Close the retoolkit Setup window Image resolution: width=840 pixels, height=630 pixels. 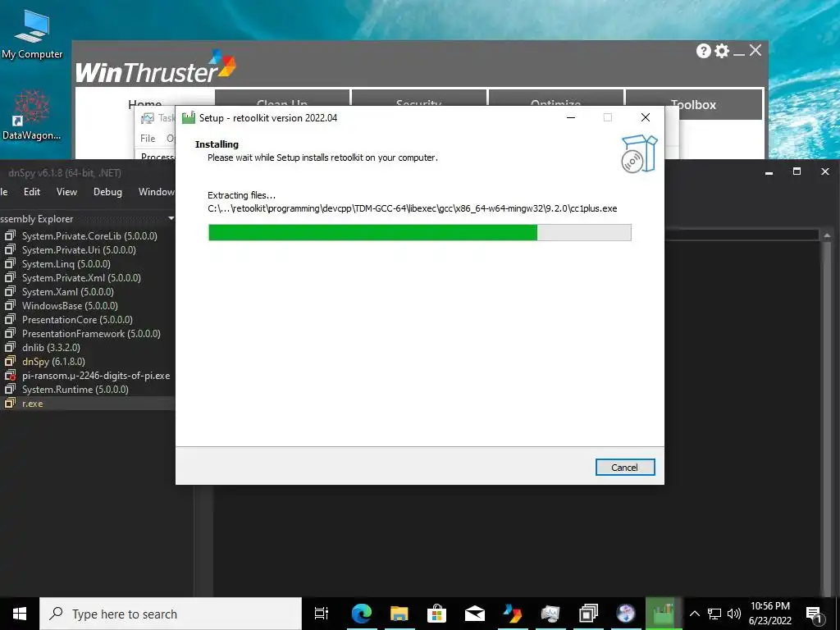tap(646, 117)
